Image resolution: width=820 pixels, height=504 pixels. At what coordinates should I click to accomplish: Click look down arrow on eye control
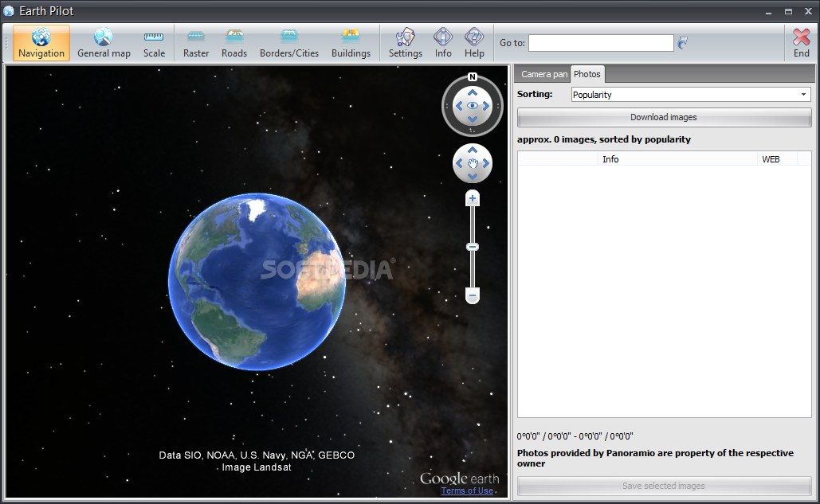click(x=473, y=119)
